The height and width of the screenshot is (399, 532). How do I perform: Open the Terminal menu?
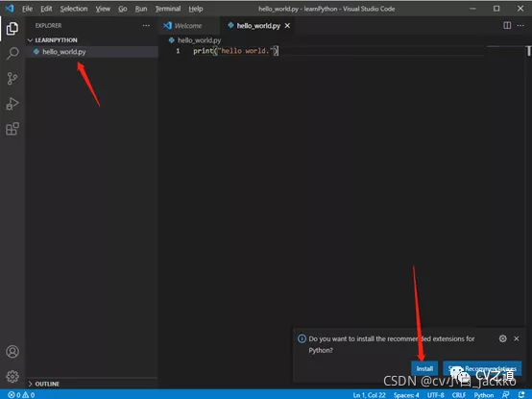point(168,9)
